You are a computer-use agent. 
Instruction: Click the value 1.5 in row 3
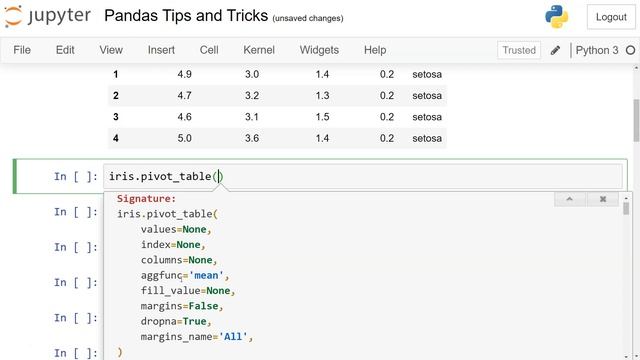tap(322, 117)
